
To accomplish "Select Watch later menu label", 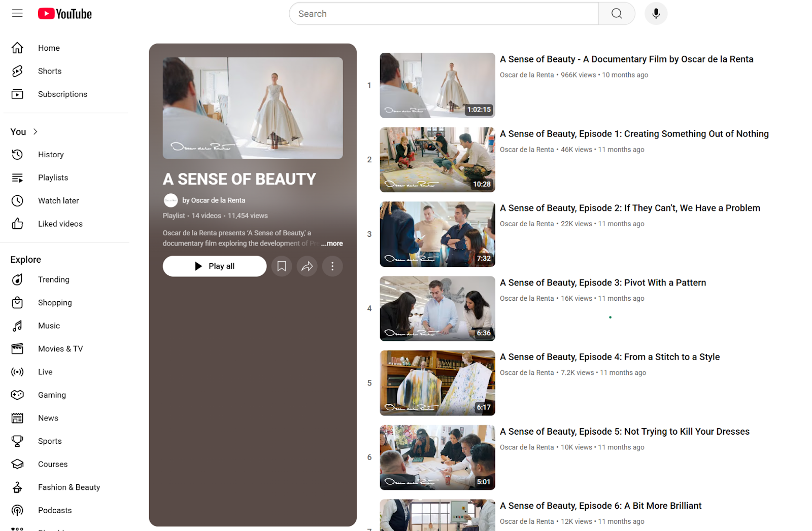I will (x=58, y=200).
